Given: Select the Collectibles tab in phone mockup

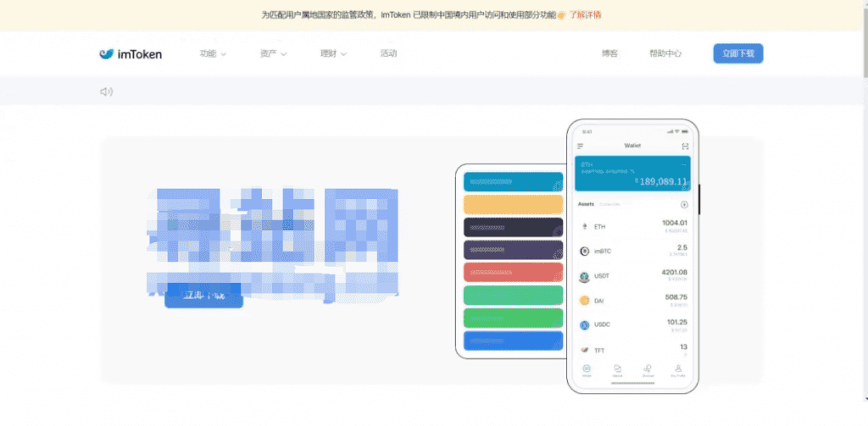Looking at the screenshot, I should pyautogui.click(x=610, y=204).
